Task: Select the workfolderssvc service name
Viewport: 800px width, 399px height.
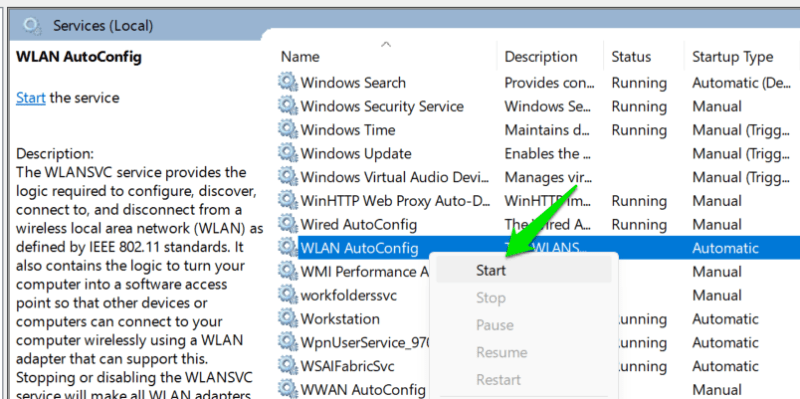Action: tap(348, 295)
